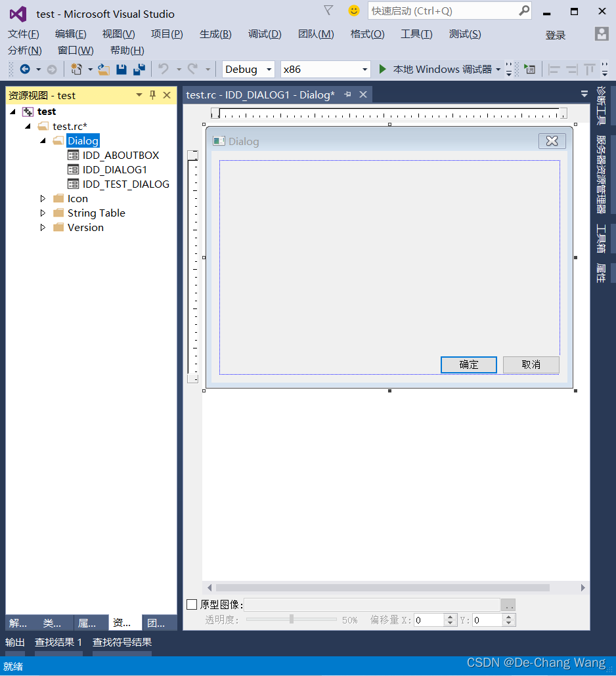The height and width of the screenshot is (676, 616).
Task: Click the save toolbar icon
Action: (121, 70)
